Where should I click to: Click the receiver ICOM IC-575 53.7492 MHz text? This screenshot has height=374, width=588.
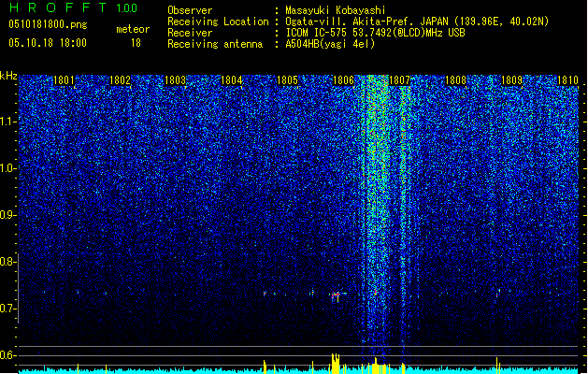pos(375,33)
